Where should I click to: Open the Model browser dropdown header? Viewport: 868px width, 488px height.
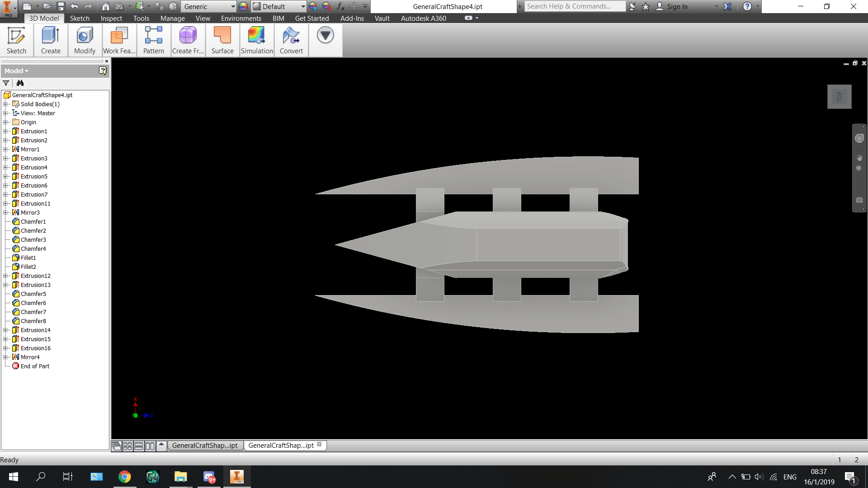tap(17, 71)
